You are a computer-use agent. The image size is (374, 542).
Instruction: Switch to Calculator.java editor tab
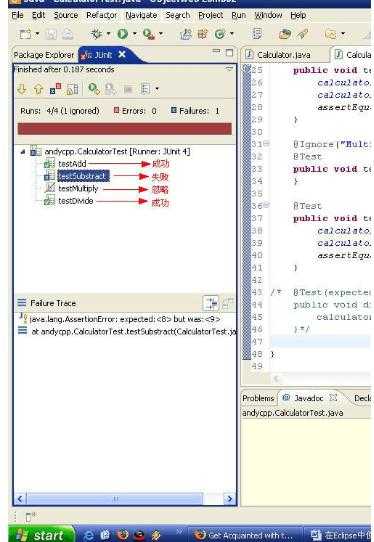283,55
